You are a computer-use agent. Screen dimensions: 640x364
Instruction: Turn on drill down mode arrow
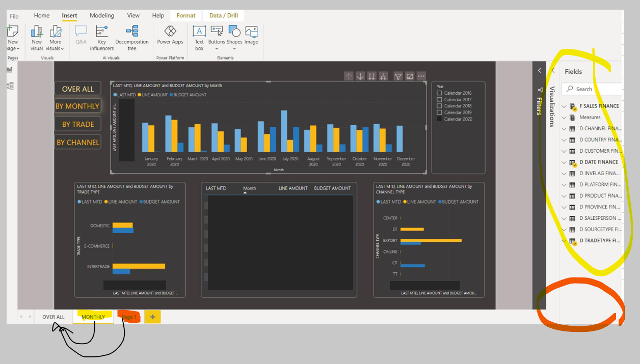(x=360, y=76)
